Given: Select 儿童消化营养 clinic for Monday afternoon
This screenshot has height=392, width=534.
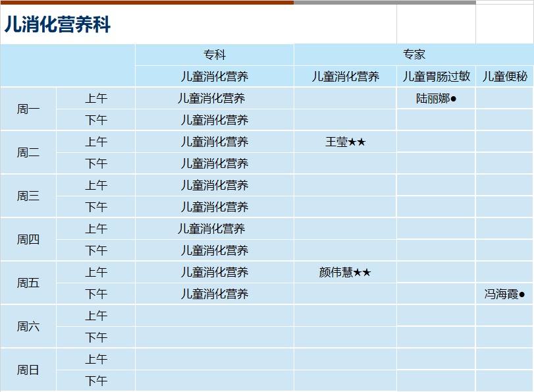Looking at the screenshot, I should pos(215,120).
